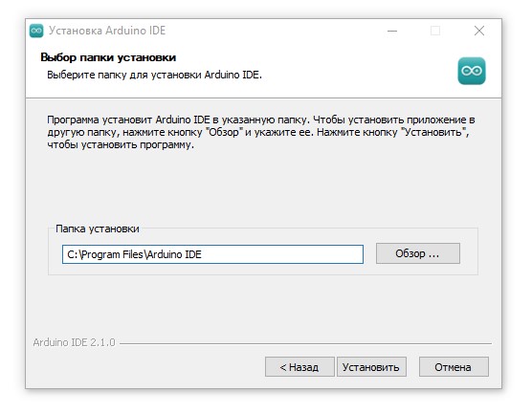Viewport: 532px width, 414px height.
Task: Cancel setup with the Отмена button
Action: coord(454,367)
